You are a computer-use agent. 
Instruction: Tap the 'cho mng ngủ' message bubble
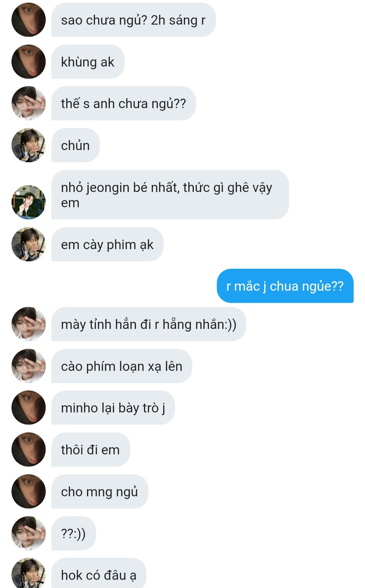click(100, 491)
